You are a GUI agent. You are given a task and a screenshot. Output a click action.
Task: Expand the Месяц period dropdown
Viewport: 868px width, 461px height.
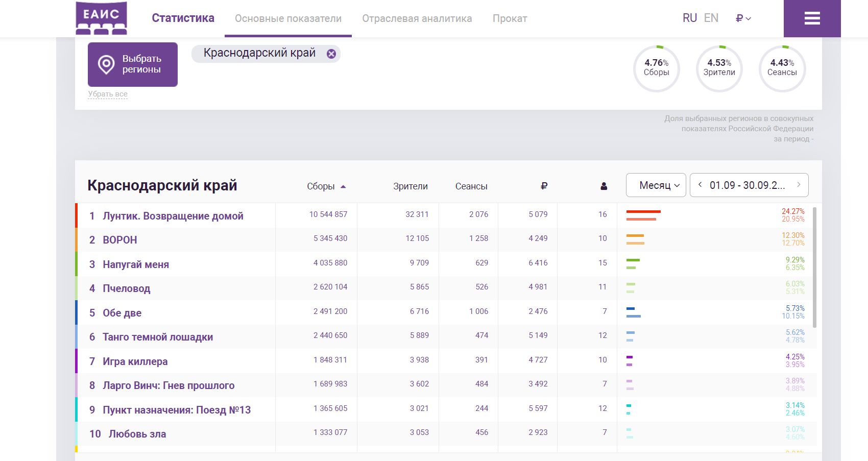656,185
